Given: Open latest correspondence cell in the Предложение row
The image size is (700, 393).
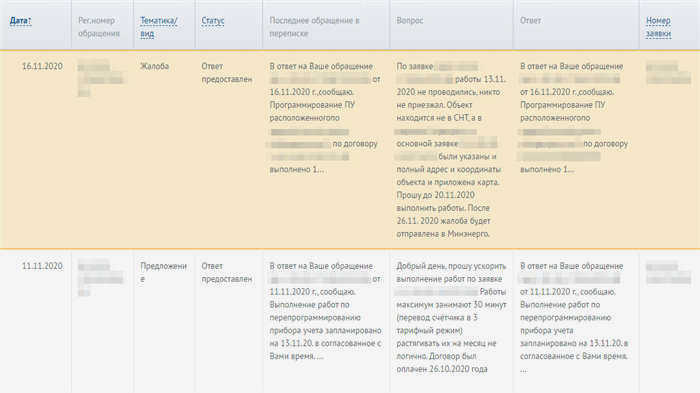Looking at the screenshot, I should click(325, 311).
